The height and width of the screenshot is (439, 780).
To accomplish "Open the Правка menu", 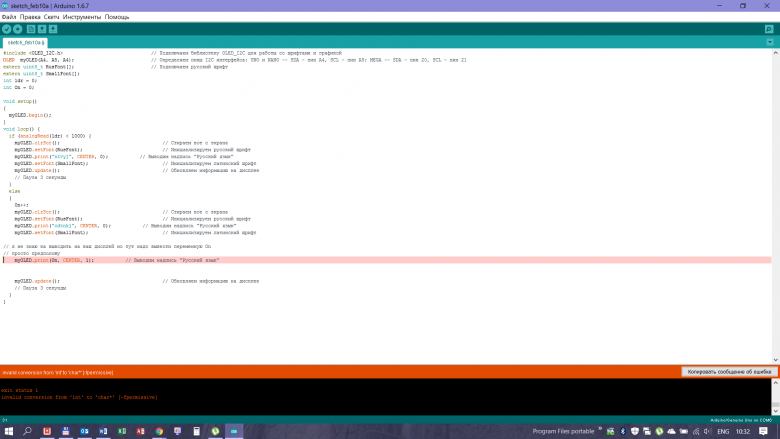I will point(31,17).
